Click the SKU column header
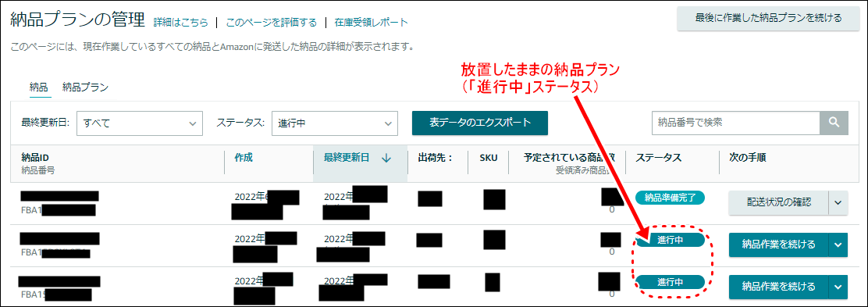The image size is (868, 307). tap(489, 157)
